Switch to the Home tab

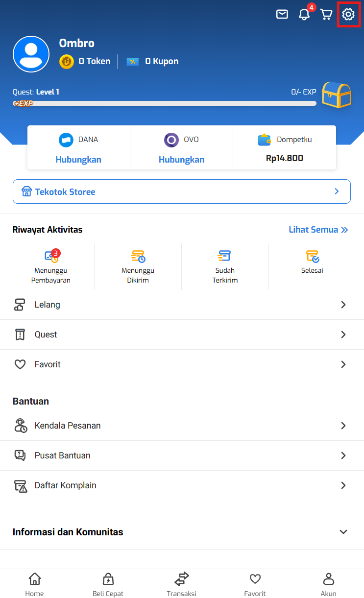(34, 584)
